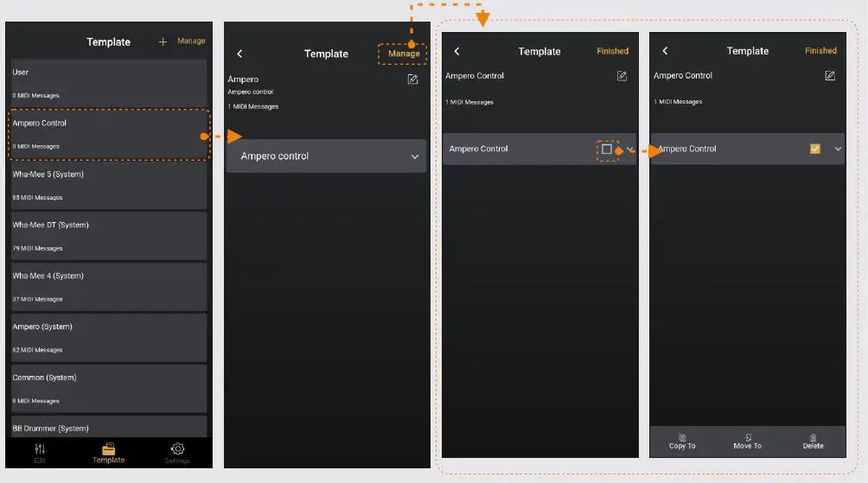Check the empty Ampero Control checkbox
Image resolution: width=868 pixels, height=483 pixels.
point(607,149)
